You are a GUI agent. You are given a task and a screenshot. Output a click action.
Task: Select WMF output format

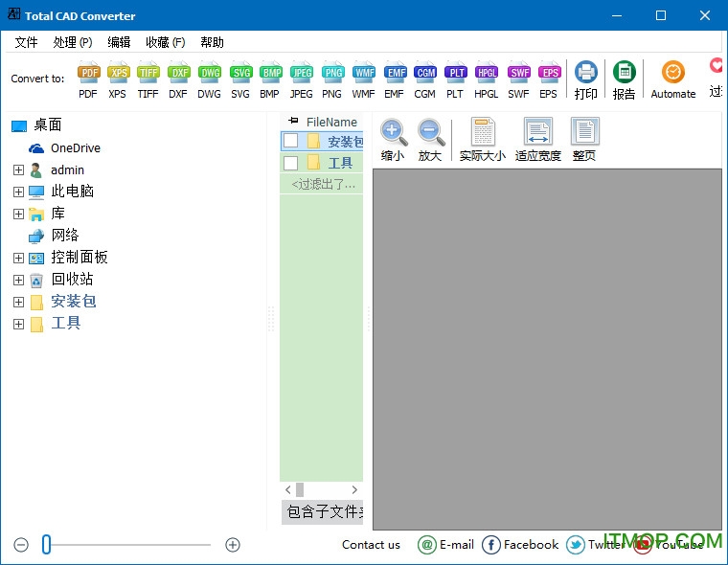point(364,79)
